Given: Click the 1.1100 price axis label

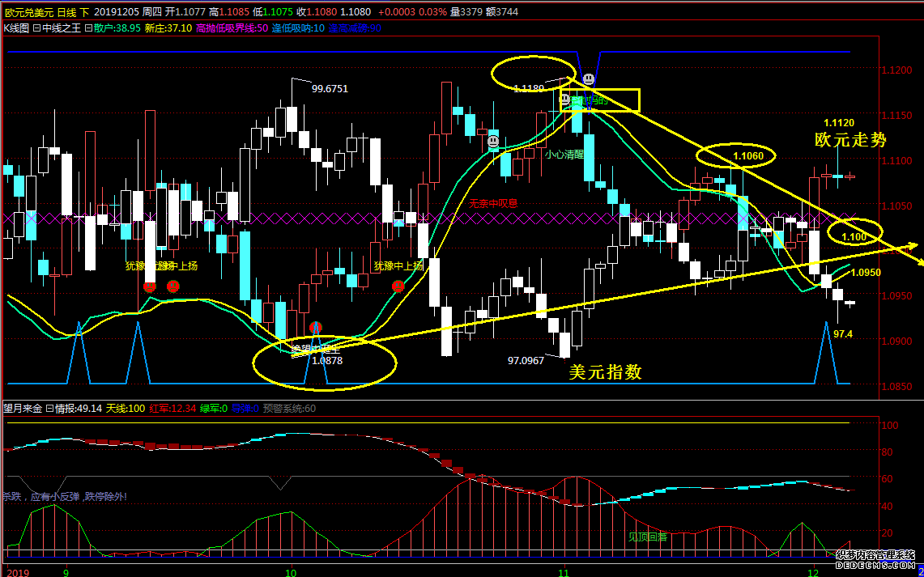Looking at the screenshot, I should [896, 160].
